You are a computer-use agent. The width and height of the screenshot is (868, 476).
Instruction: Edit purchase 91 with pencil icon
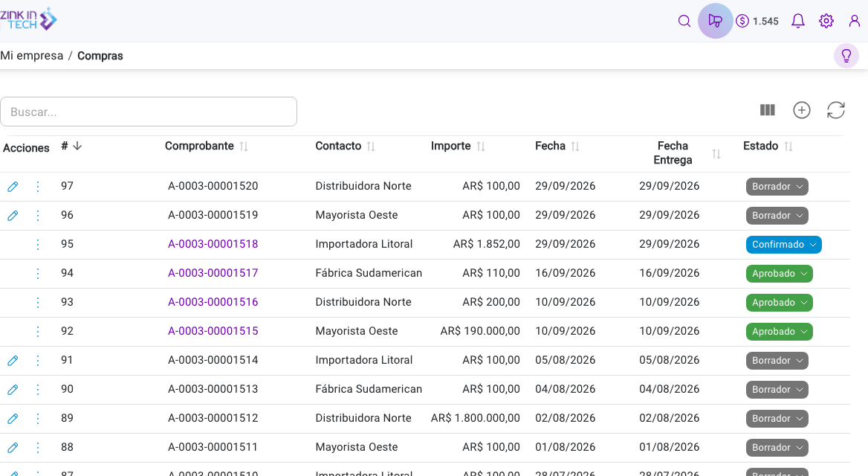pos(13,361)
